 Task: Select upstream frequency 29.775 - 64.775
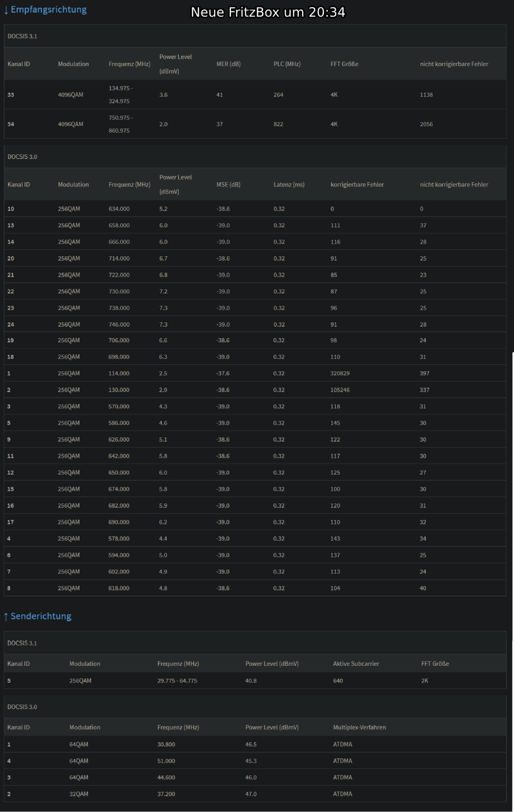(x=177, y=681)
